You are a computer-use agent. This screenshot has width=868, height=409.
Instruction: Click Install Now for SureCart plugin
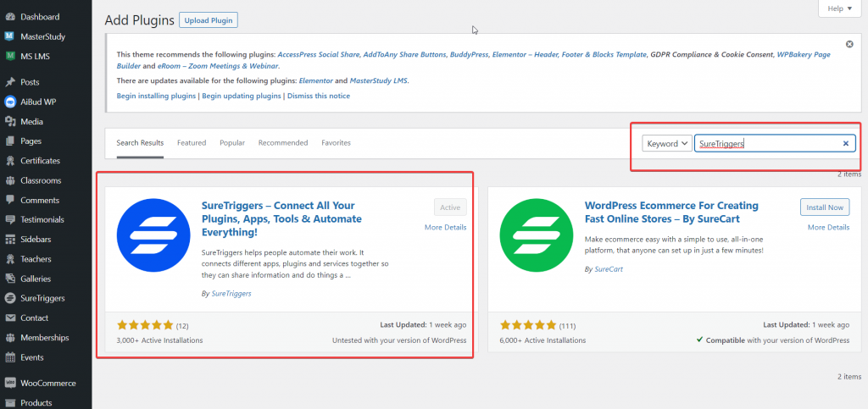tap(825, 207)
